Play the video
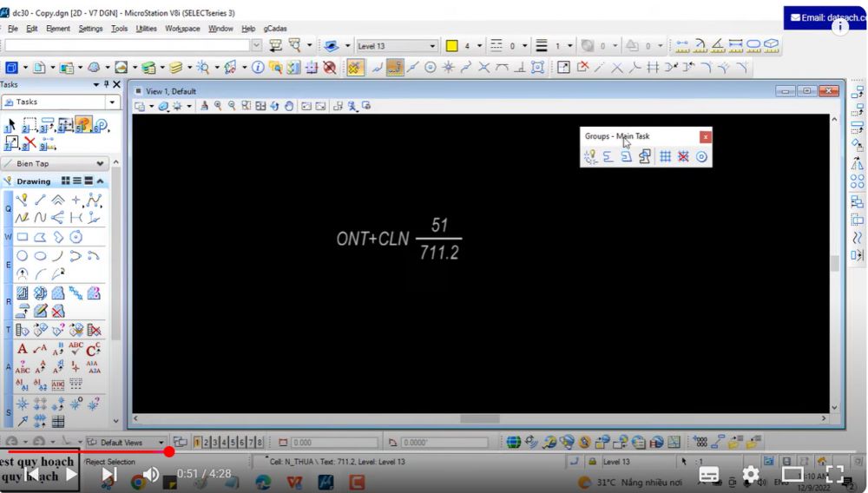The width and height of the screenshot is (868, 493). tap(71, 474)
